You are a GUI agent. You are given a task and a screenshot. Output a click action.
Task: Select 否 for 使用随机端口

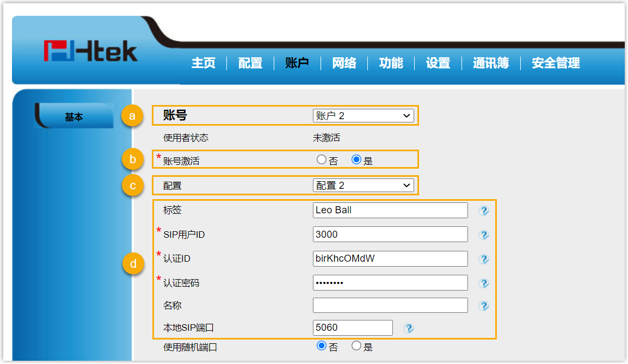(x=321, y=346)
